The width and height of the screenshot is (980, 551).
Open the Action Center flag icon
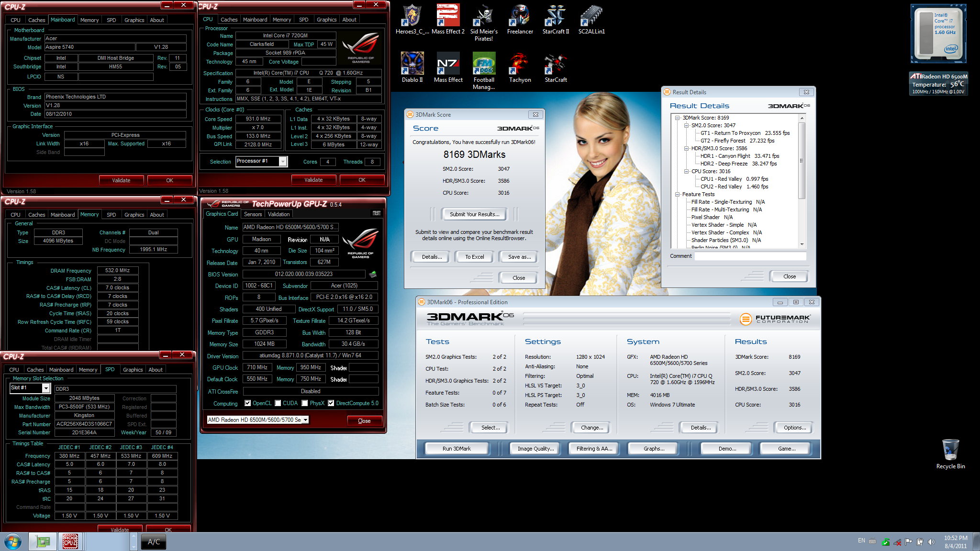pos(908,542)
